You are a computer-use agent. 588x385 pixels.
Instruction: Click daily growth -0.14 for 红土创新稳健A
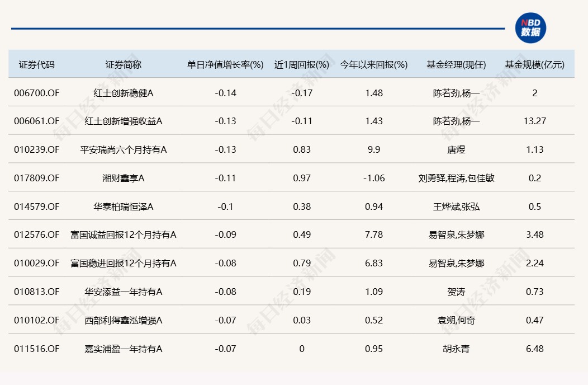click(225, 93)
